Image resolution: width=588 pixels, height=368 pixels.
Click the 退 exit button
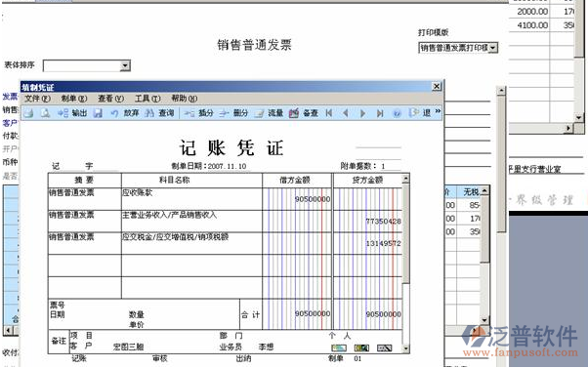tap(420, 112)
